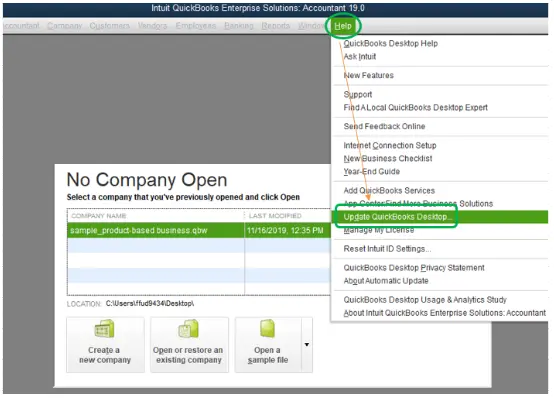Select Add QuickBooks Services
The height and width of the screenshot is (398, 554).
tap(389, 191)
